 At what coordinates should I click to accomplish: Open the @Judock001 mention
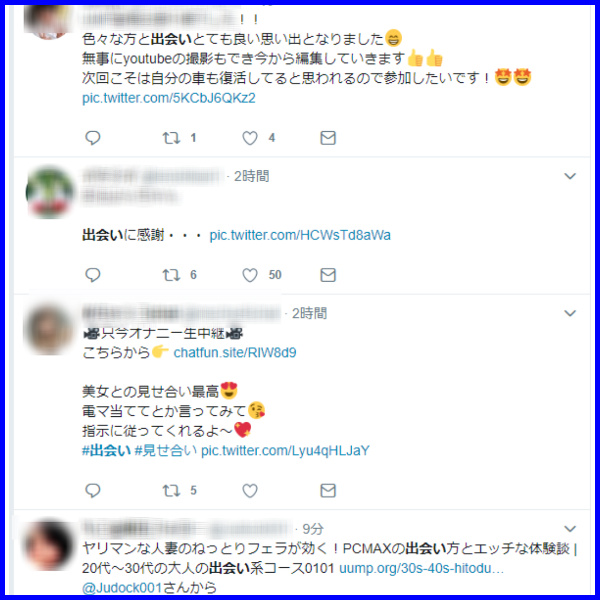[x=123, y=587]
